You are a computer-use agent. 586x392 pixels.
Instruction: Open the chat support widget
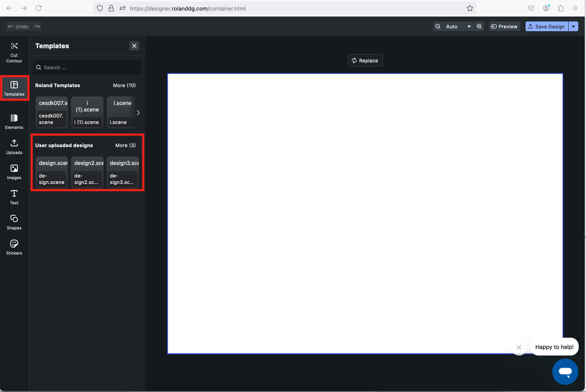coord(565,372)
